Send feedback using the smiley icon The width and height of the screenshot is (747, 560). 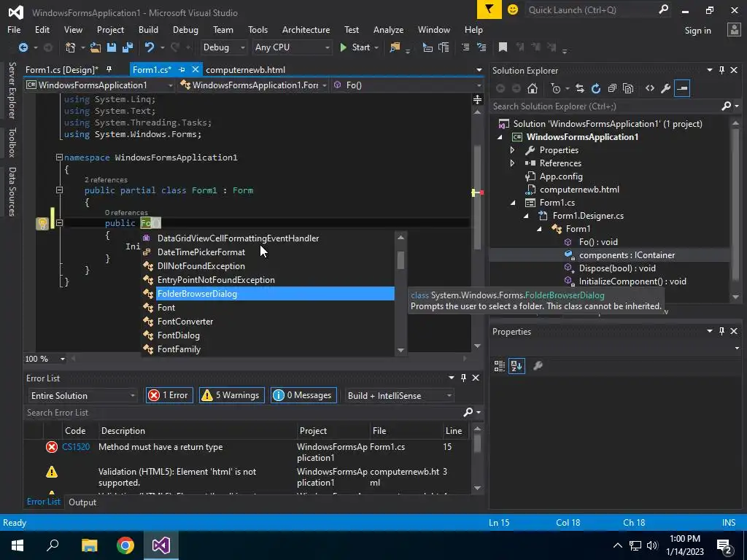[513, 9]
